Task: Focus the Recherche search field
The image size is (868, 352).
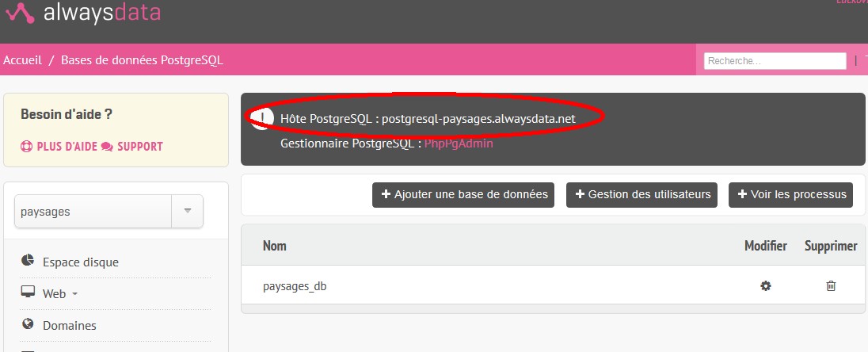Action: point(775,61)
